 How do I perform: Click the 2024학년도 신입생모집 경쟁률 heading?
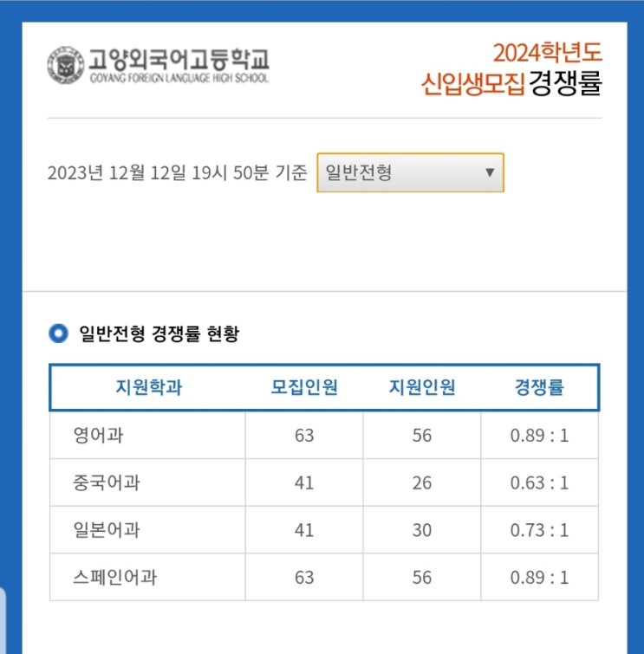(x=511, y=68)
